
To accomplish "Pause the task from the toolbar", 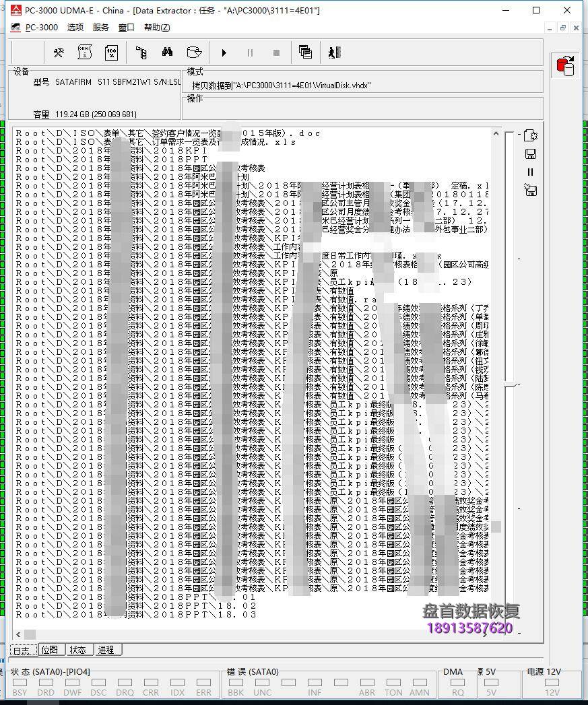I will click(x=250, y=53).
